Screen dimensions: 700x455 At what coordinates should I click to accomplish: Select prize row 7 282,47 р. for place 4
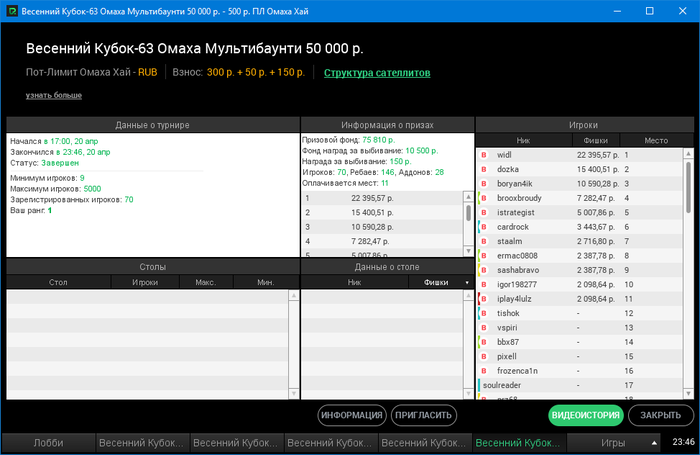382,241
